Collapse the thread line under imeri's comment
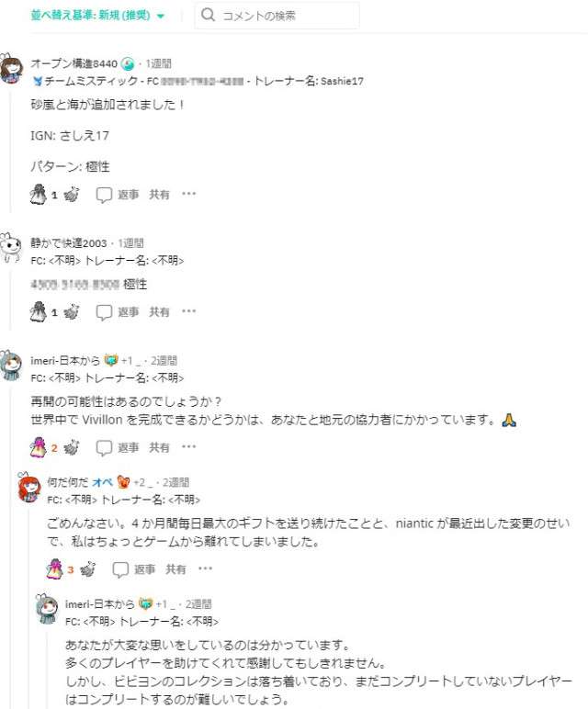The height and width of the screenshot is (709, 588). [x=11, y=543]
